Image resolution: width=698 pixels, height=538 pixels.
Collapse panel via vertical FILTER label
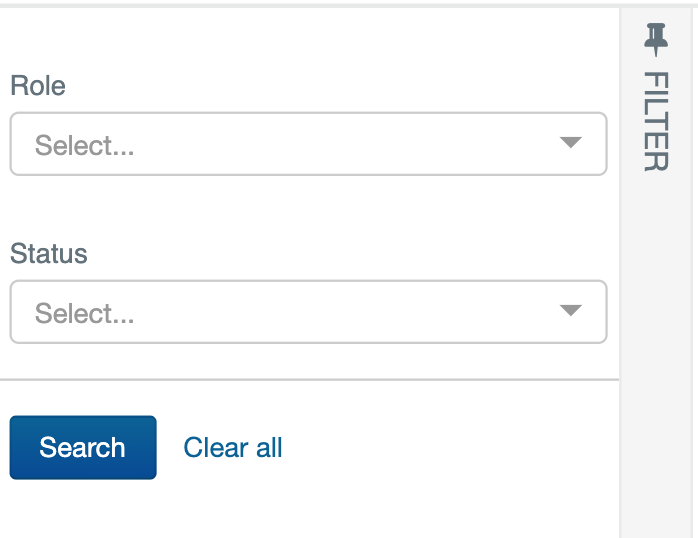tap(656, 121)
